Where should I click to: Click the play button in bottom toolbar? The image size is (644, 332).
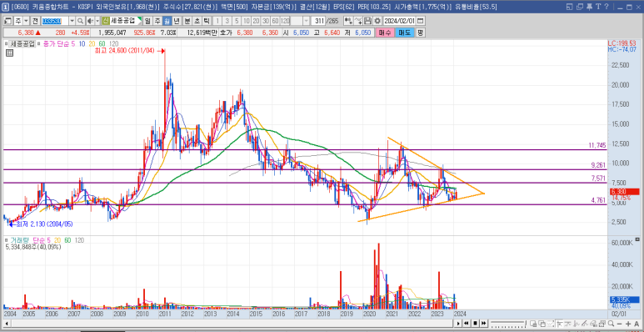point(458,323)
